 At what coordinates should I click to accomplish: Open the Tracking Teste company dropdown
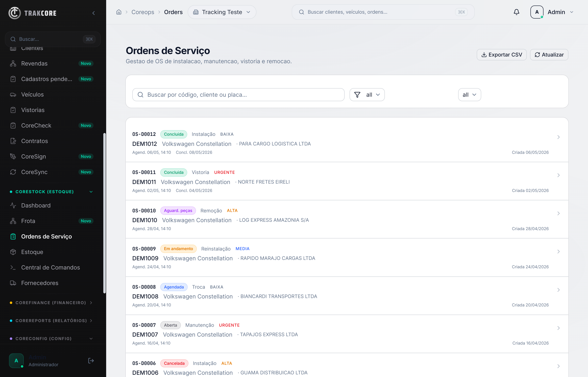pos(222,12)
